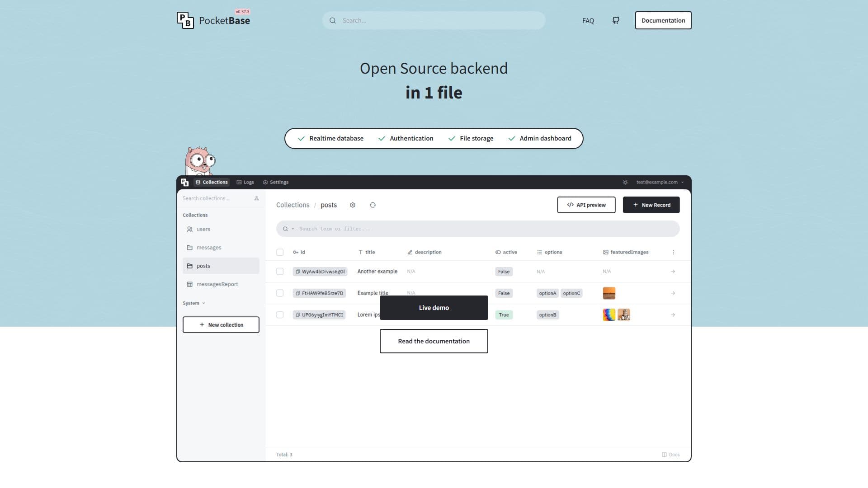The height and width of the screenshot is (488, 868).
Task: Open the orange featured image thumbnail
Action: [609, 293]
